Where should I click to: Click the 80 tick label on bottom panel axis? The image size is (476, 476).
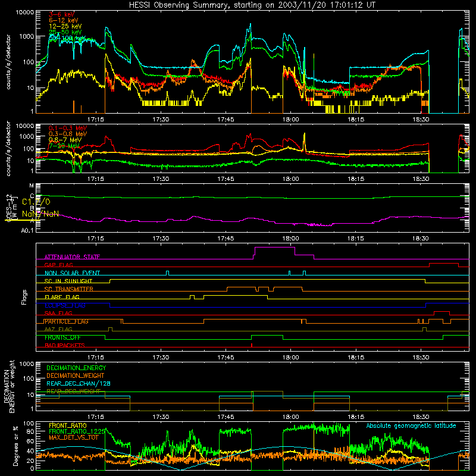pos(30,431)
